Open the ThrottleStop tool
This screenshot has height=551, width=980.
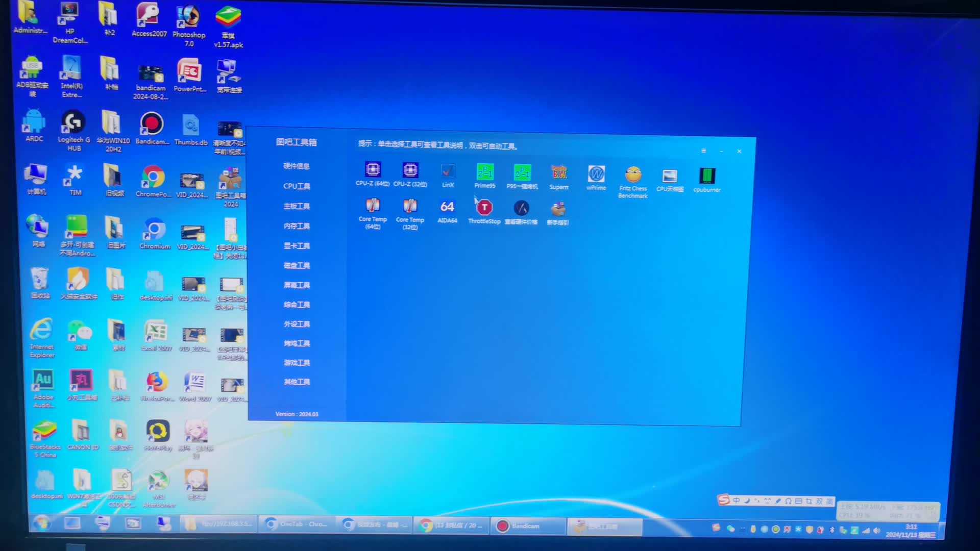[x=484, y=208]
